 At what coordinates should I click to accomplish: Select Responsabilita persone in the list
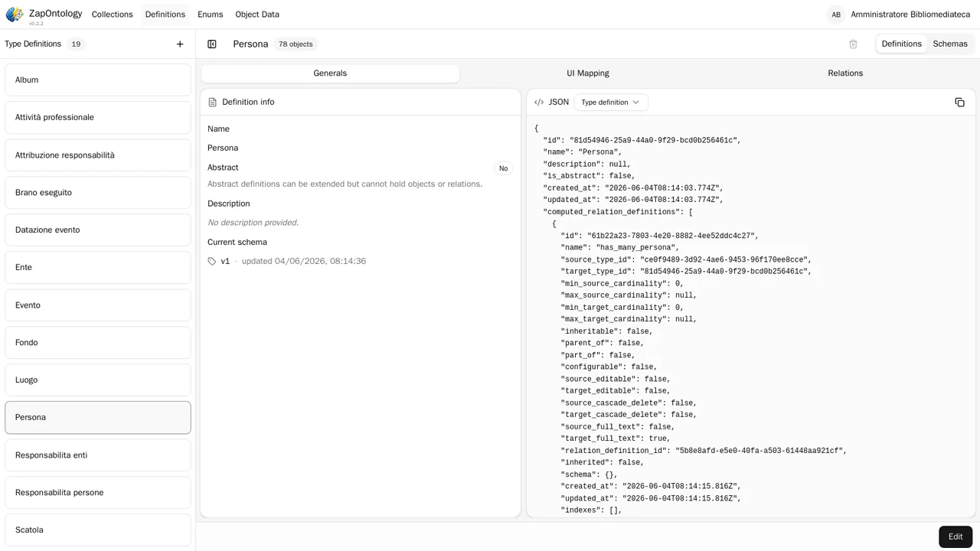[98, 493]
